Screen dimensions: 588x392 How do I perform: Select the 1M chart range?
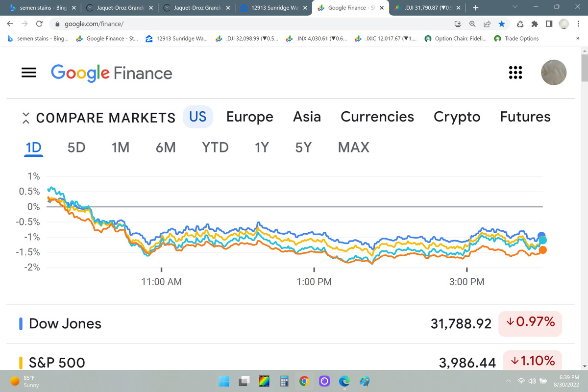(x=121, y=147)
